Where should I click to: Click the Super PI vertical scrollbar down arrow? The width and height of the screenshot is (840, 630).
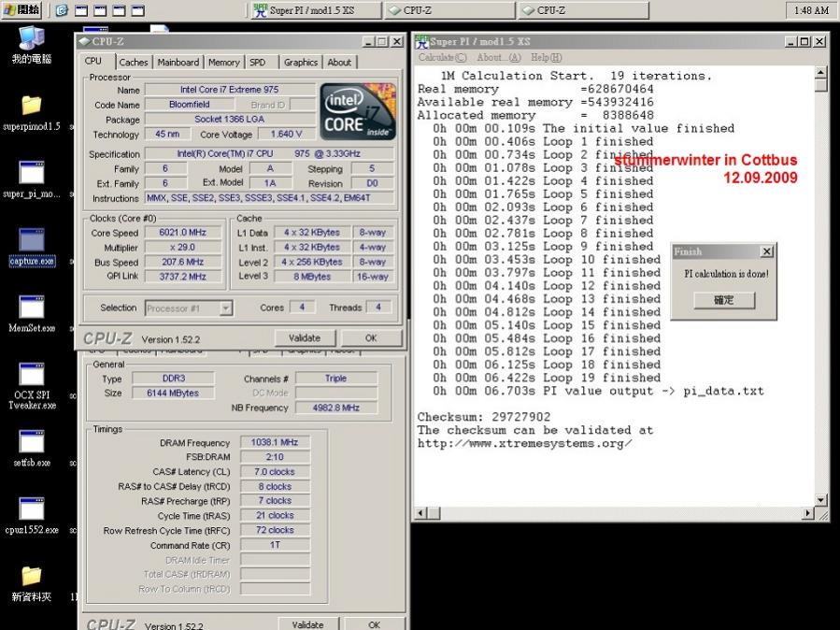[820, 500]
